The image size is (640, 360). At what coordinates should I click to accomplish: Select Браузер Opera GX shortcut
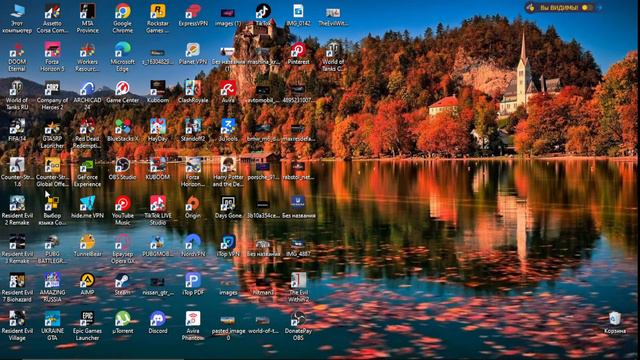122,249
